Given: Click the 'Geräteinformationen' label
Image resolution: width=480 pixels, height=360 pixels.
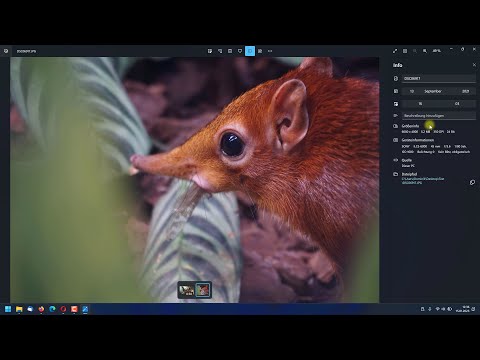Looking at the screenshot, I should 418,140.
